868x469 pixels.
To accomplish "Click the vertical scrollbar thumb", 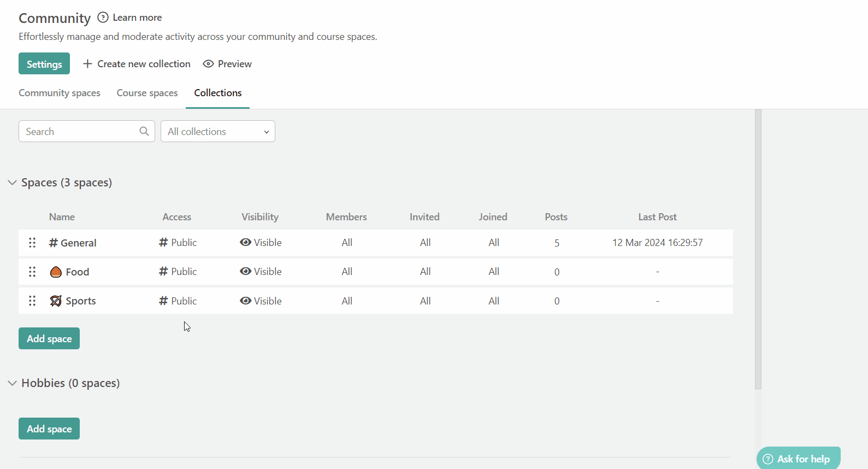I will tap(758, 249).
